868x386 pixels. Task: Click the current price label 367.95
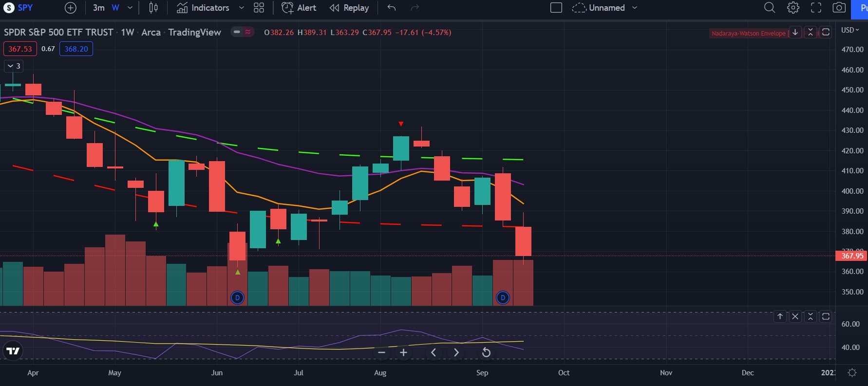851,256
